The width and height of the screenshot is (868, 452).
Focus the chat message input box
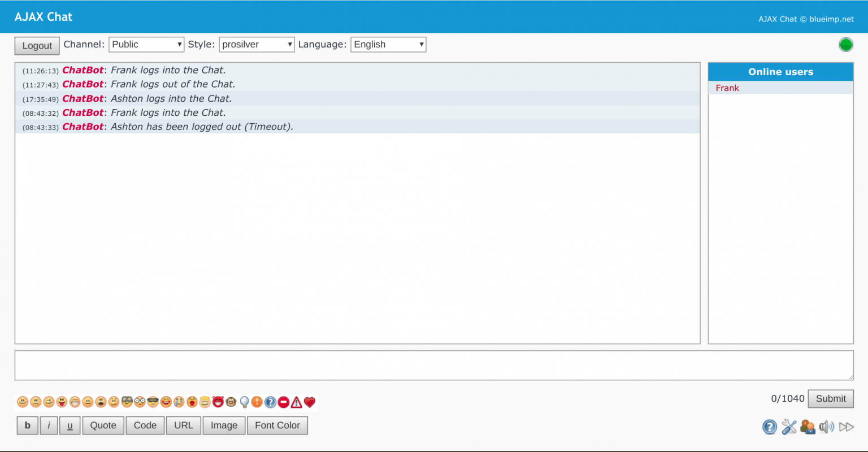433,365
